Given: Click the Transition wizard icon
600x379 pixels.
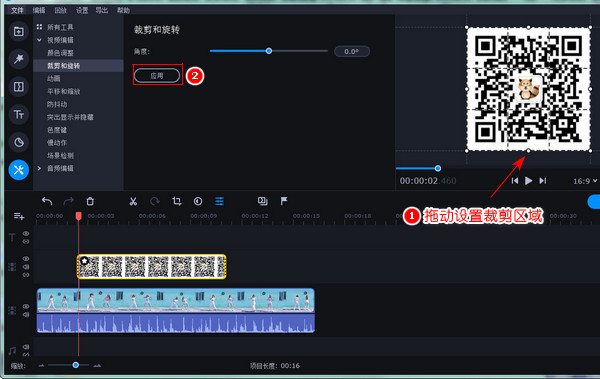Looking at the screenshot, I should tap(262, 201).
